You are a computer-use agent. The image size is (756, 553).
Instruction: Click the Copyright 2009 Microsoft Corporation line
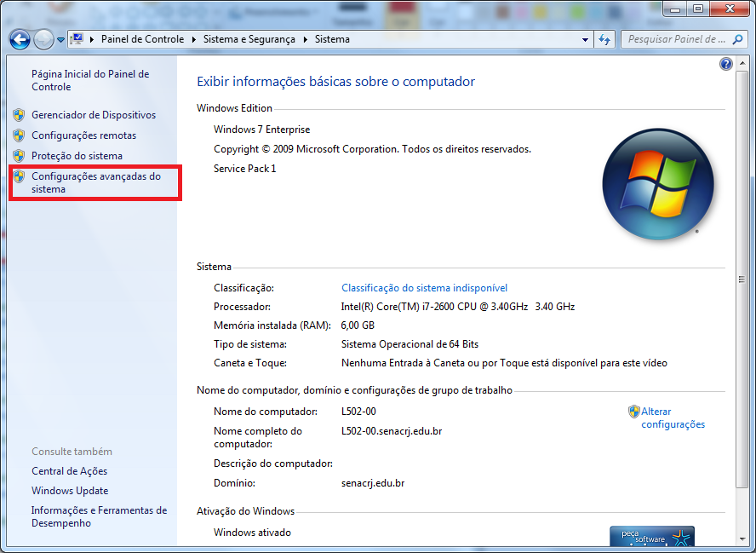point(372,149)
